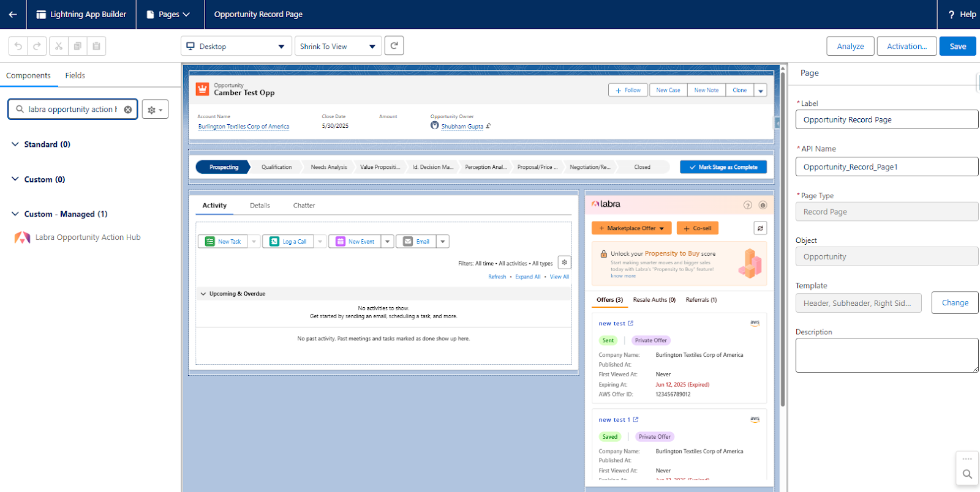
Task: Open New Task dropdown arrow
Action: click(254, 242)
